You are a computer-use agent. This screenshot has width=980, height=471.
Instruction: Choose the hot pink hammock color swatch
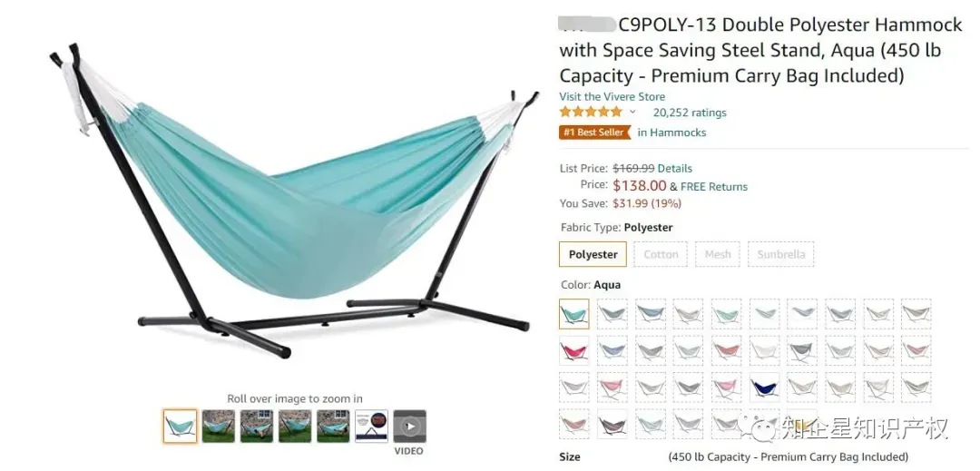point(573,350)
